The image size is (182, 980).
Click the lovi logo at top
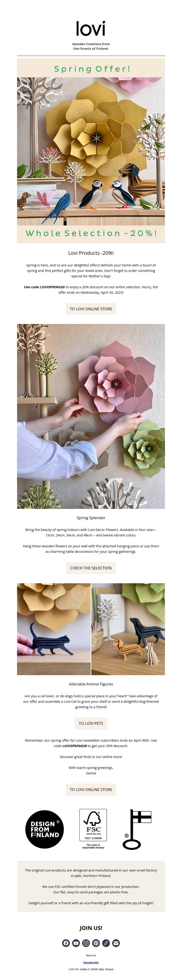coord(91,29)
